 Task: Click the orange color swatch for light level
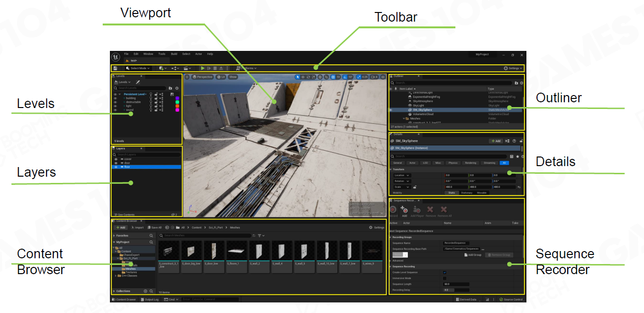pyautogui.click(x=177, y=106)
